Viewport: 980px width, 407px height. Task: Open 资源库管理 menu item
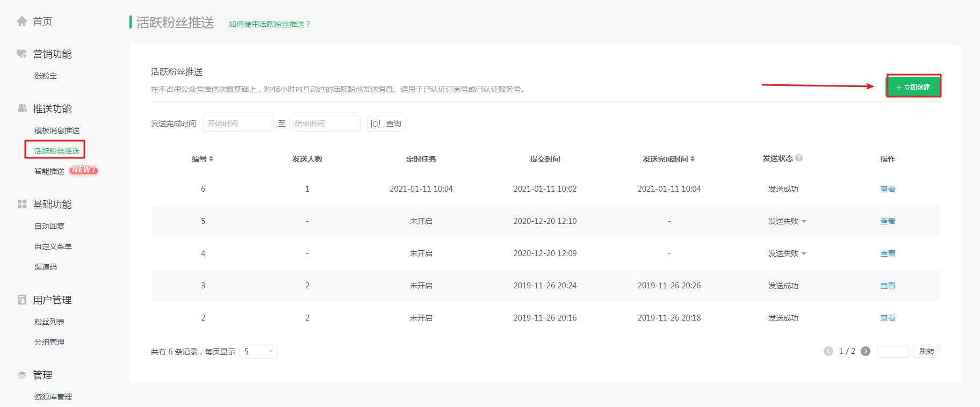click(53, 397)
